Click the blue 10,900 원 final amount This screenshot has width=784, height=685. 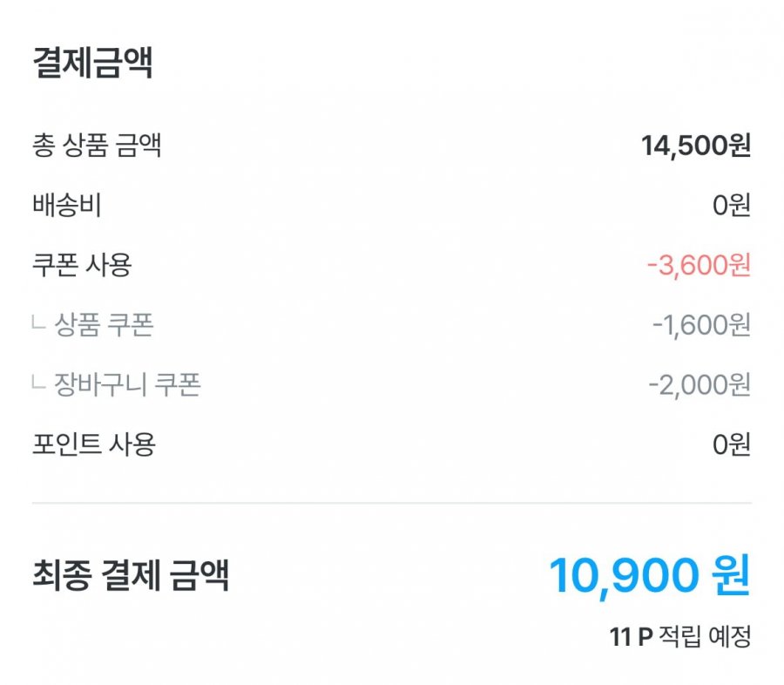pyautogui.click(x=649, y=575)
